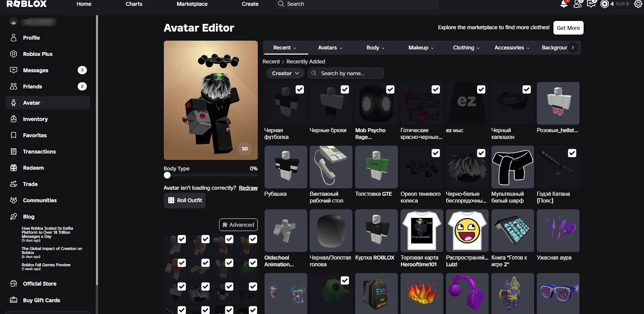Open Trade in the sidebar
Screen dimensions: 644x314
(47, 184)
